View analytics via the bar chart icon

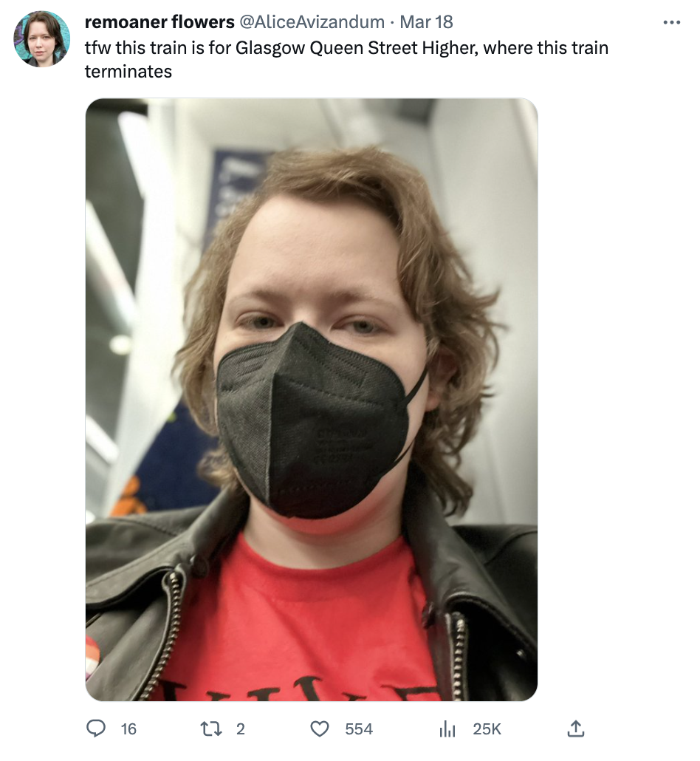[447, 729]
